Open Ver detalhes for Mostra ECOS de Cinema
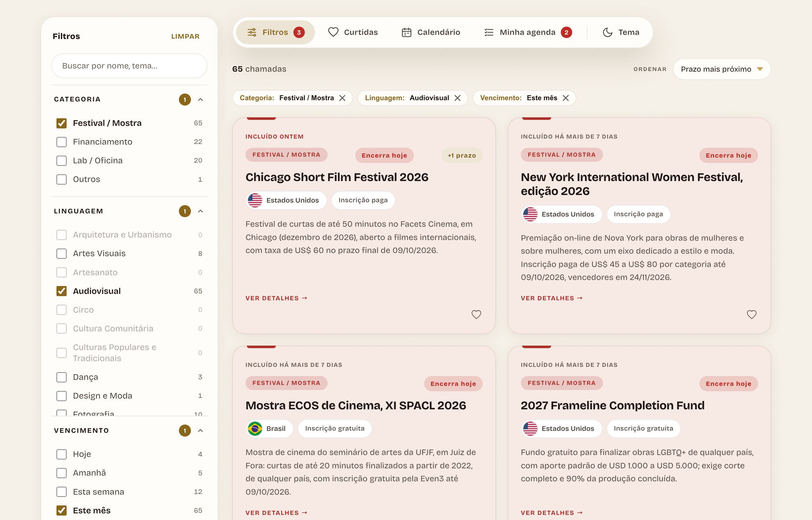This screenshot has height=520, width=812. point(276,513)
